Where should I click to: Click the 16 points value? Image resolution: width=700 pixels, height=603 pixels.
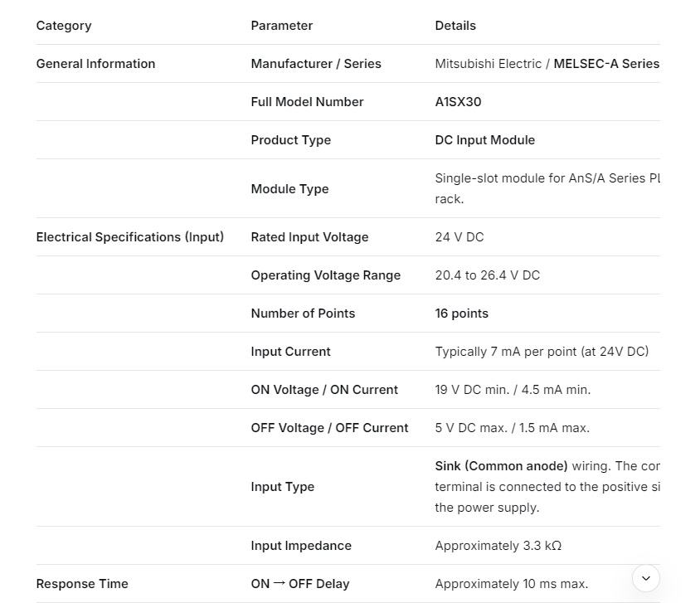[461, 314]
